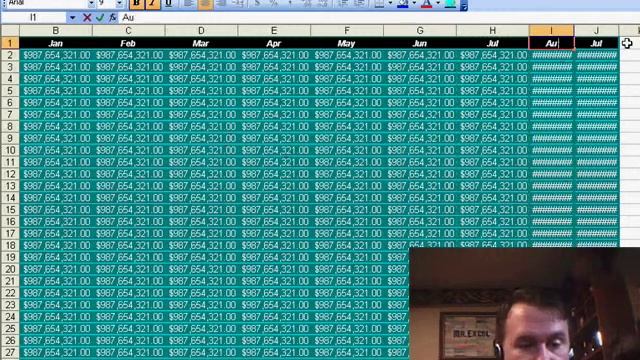Image resolution: width=640 pixels, height=360 pixels.
Task: Apply the red Font Color swatch
Action: [427, 3]
